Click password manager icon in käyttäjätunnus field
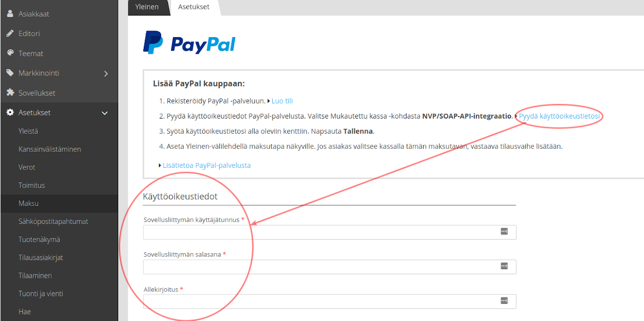This screenshot has width=644, height=321. coord(504,232)
